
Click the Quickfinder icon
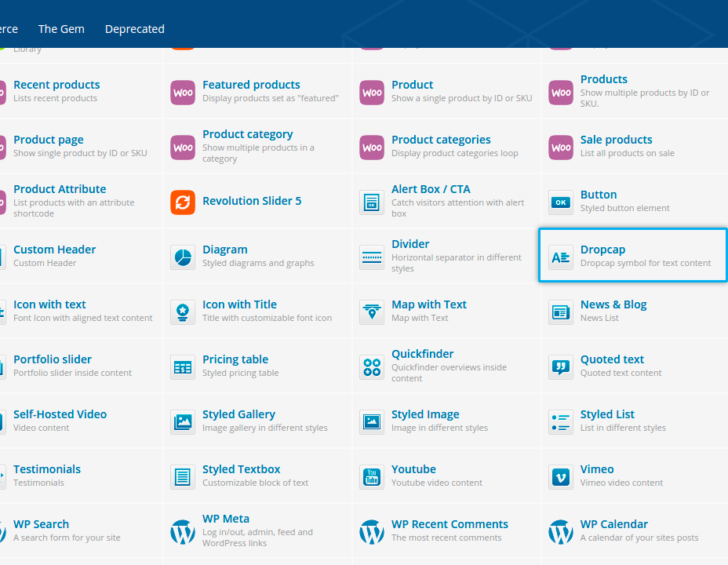pos(372,366)
